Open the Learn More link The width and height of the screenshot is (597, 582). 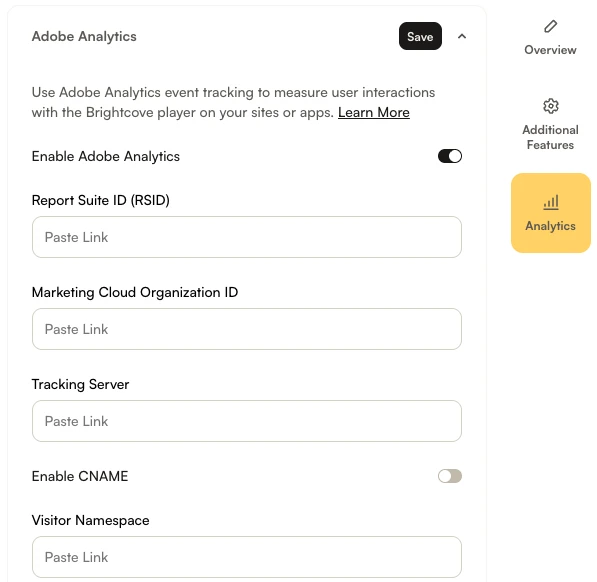coord(374,112)
